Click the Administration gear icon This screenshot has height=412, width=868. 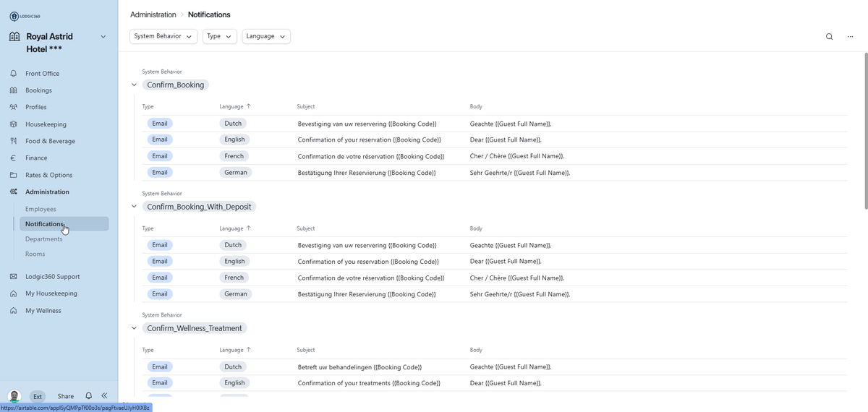coord(13,192)
